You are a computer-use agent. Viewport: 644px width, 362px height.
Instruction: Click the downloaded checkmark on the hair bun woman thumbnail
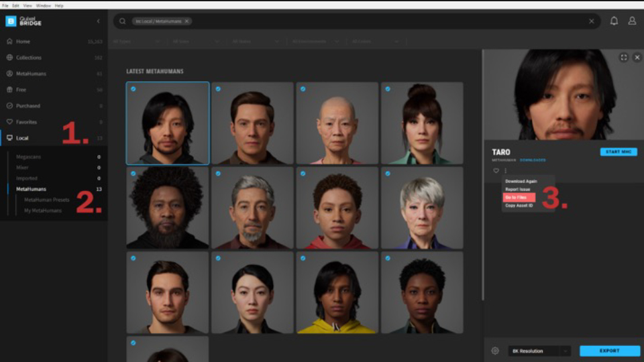click(388, 88)
